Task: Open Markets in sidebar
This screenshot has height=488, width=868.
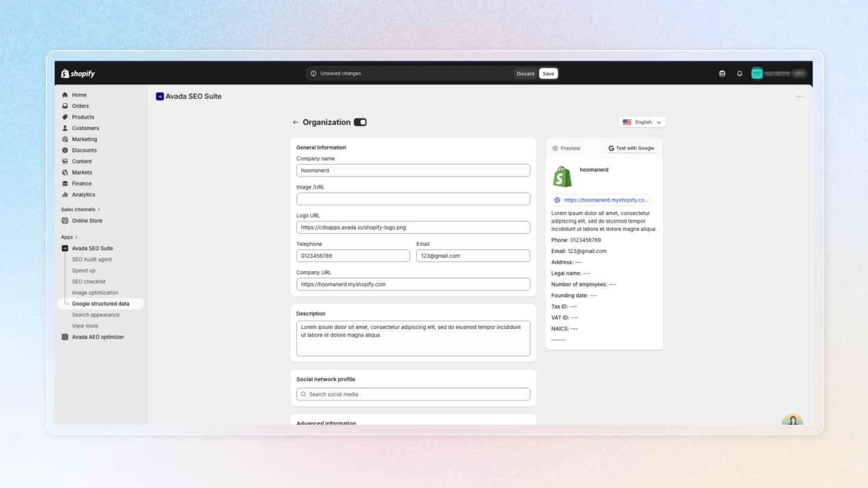Action: [x=82, y=172]
